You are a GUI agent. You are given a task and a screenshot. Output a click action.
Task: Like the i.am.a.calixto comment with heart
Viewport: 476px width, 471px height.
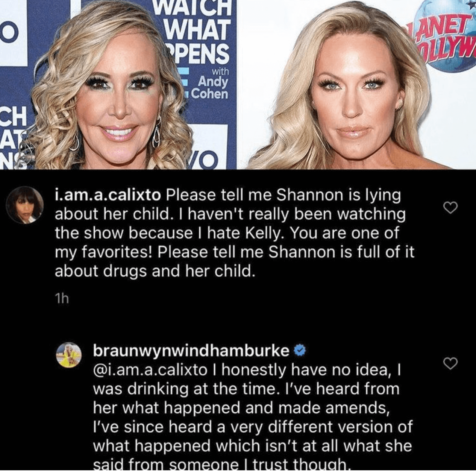pyautogui.click(x=450, y=207)
